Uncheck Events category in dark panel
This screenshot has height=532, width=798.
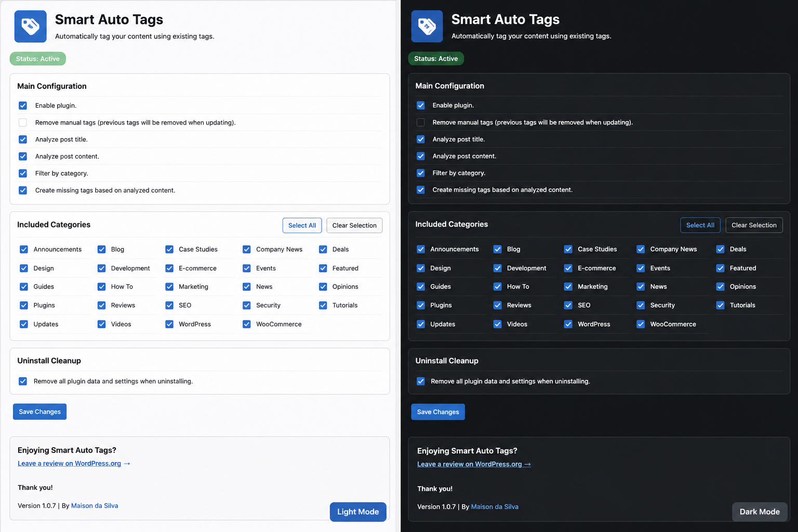click(x=641, y=268)
